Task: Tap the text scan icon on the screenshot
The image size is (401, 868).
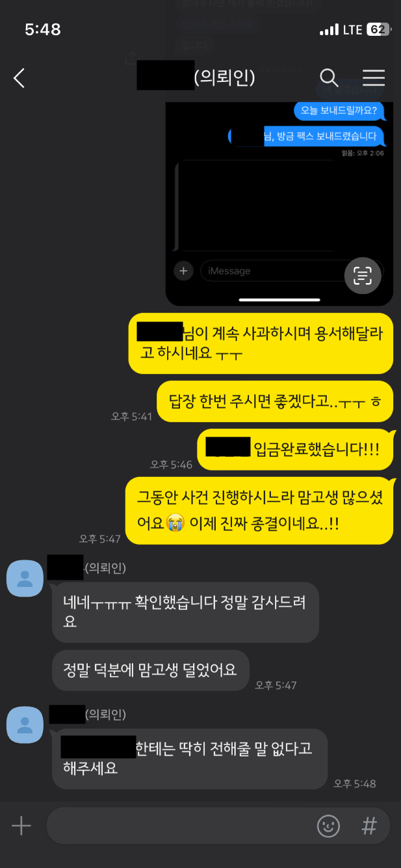Action: [x=363, y=276]
